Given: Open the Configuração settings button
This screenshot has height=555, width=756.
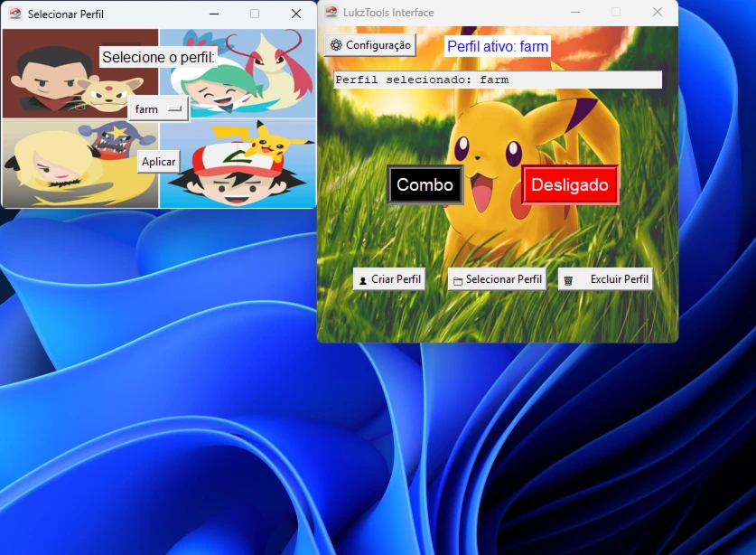Looking at the screenshot, I should click(370, 45).
